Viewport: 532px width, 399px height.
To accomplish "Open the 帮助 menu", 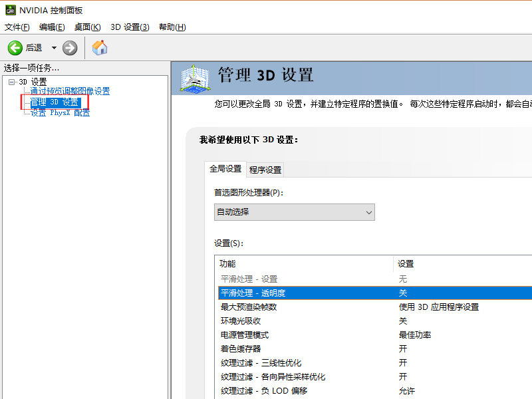I will pos(172,27).
